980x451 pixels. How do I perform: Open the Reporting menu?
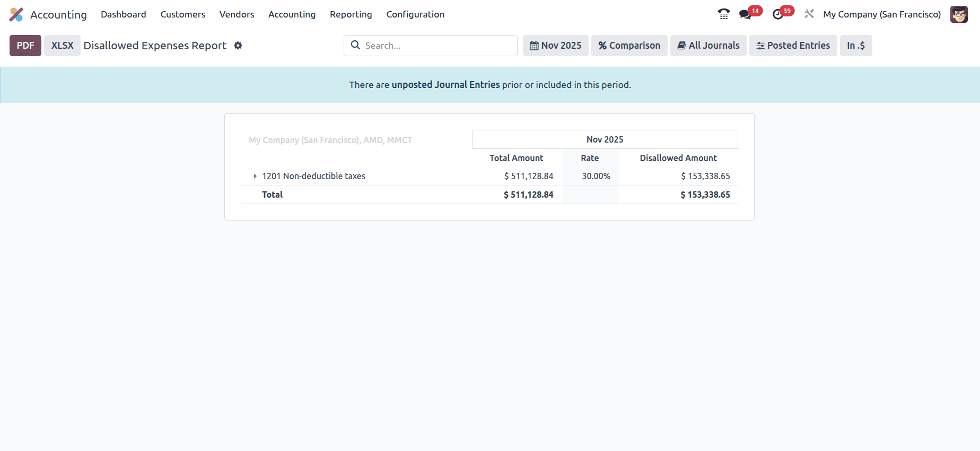pyautogui.click(x=351, y=14)
